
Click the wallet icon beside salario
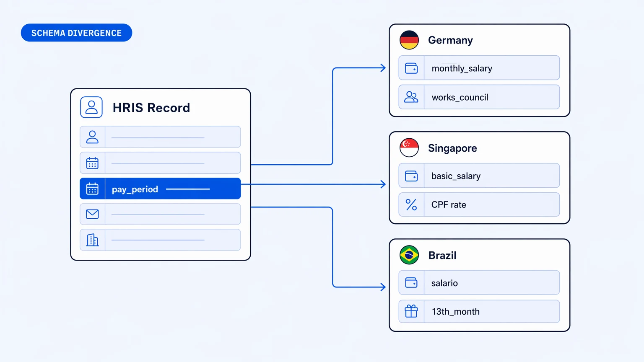411,283
